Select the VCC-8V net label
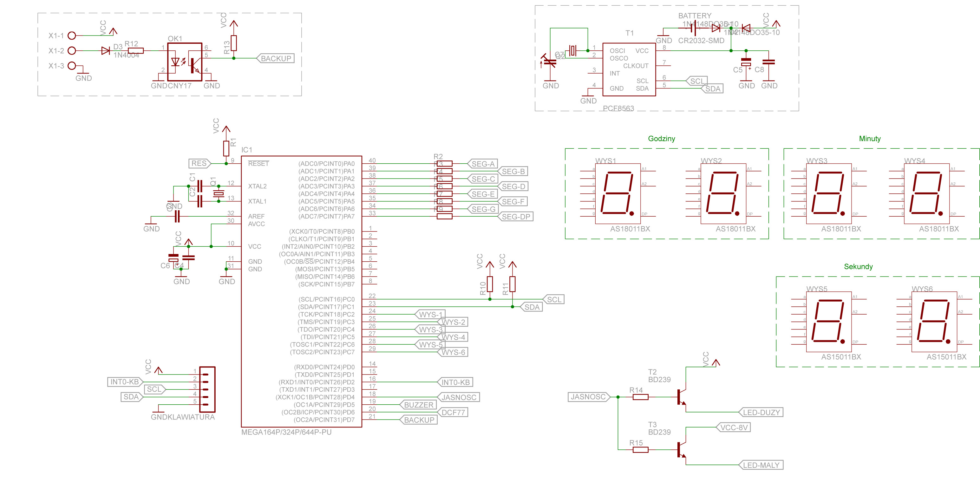Viewport: 980px width, 502px height. (x=733, y=427)
